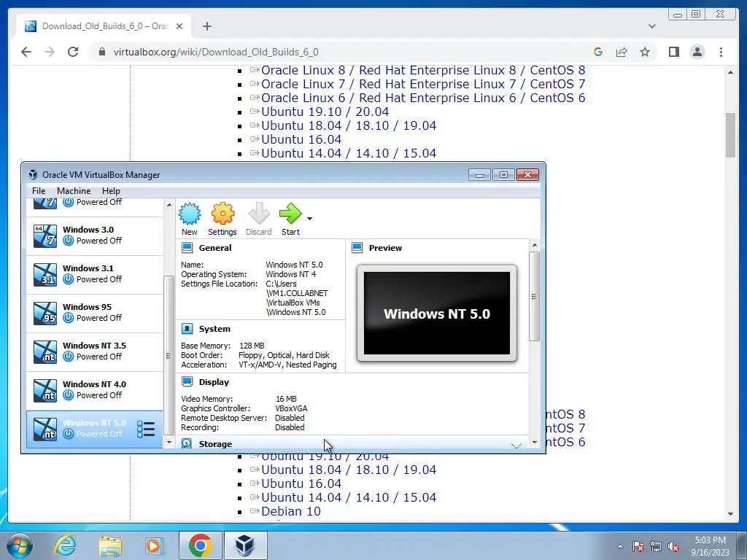Collapse the Storage section chevron
The height and width of the screenshot is (560, 747).
click(516, 446)
